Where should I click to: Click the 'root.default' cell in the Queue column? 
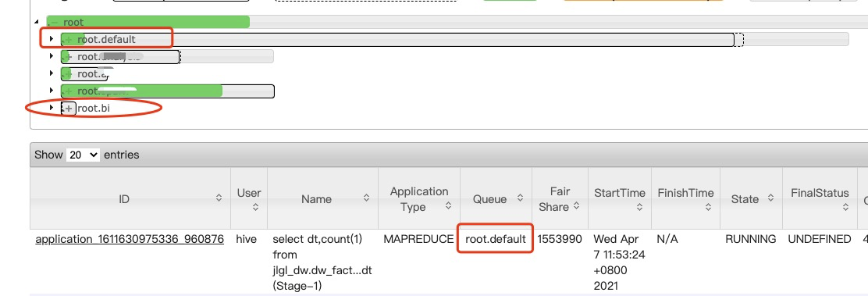click(496, 240)
